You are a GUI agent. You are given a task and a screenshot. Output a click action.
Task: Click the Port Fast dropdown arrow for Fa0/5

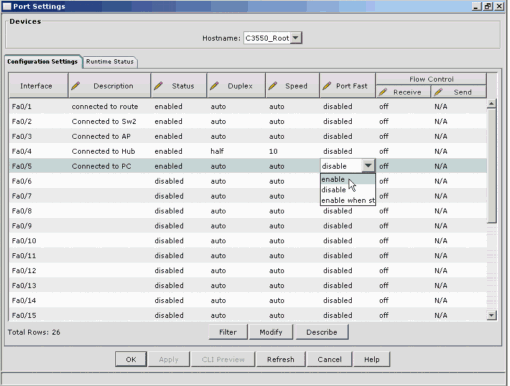368,166
